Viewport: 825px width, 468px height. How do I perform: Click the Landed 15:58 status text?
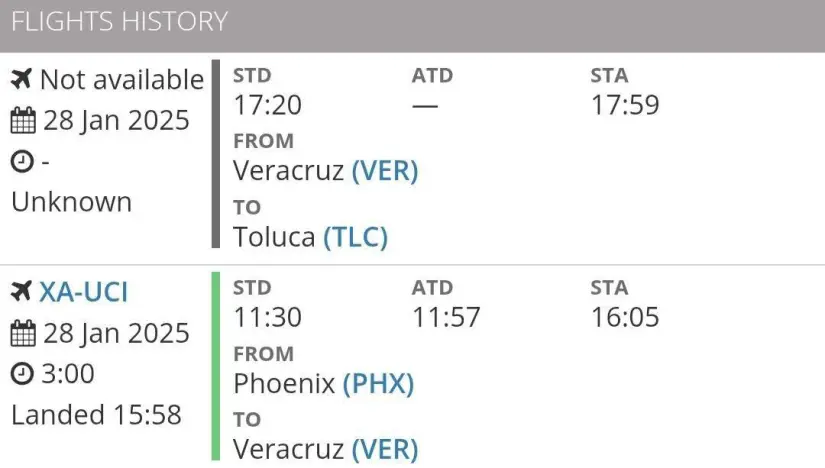click(96, 415)
